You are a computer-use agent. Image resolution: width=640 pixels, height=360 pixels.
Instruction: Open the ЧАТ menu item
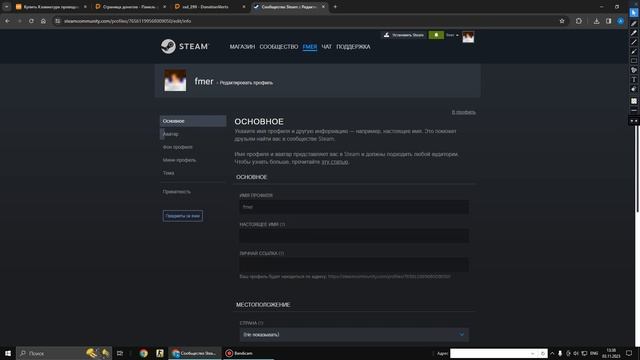click(x=327, y=47)
